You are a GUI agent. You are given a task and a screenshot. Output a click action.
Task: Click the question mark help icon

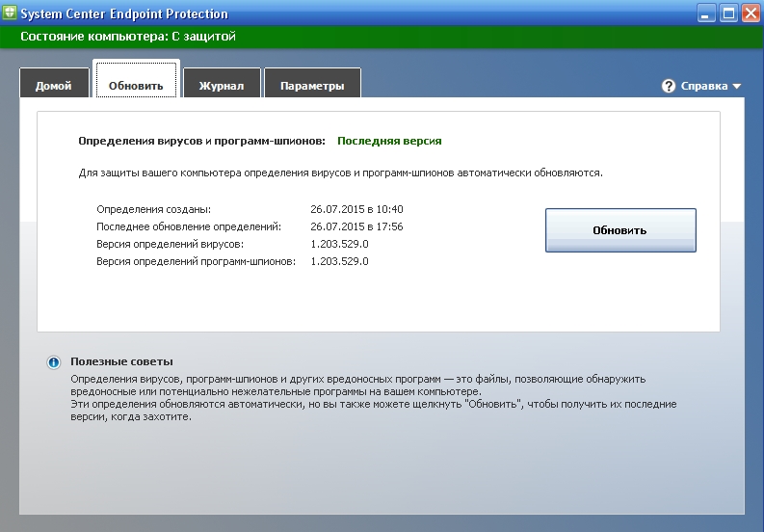pos(669,86)
